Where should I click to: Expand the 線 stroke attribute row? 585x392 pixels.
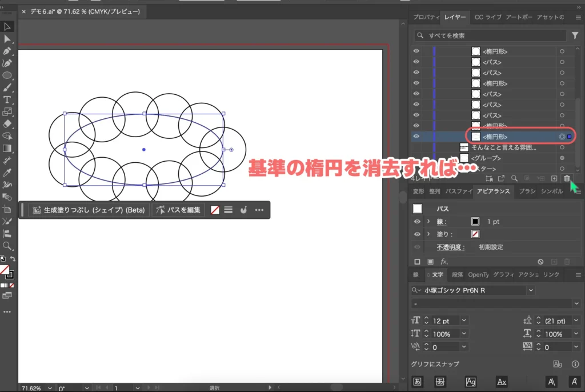pos(428,222)
